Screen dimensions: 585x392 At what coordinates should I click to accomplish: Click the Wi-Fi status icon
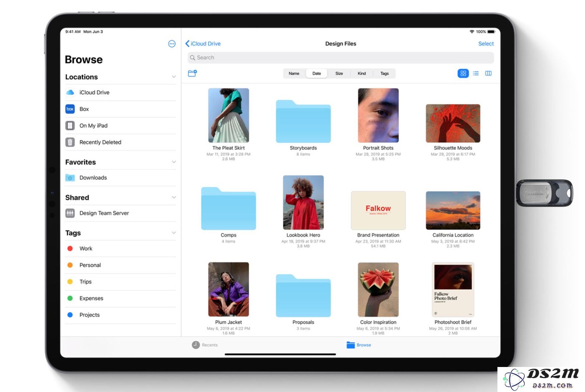pyautogui.click(x=472, y=32)
